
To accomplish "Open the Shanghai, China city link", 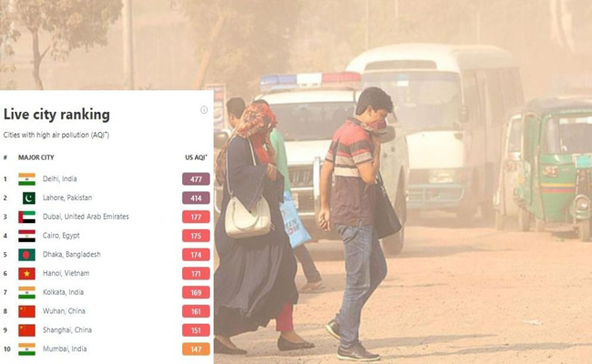I will click(x=67, y=329).
